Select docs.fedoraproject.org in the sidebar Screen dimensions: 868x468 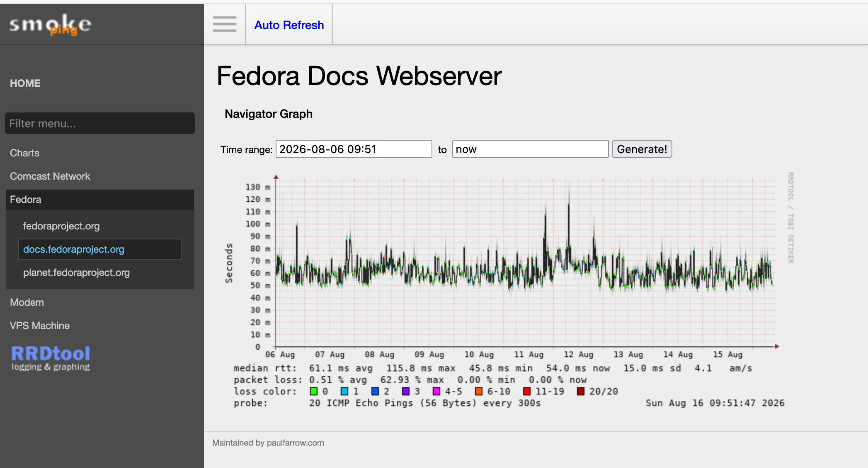(100, 249)
